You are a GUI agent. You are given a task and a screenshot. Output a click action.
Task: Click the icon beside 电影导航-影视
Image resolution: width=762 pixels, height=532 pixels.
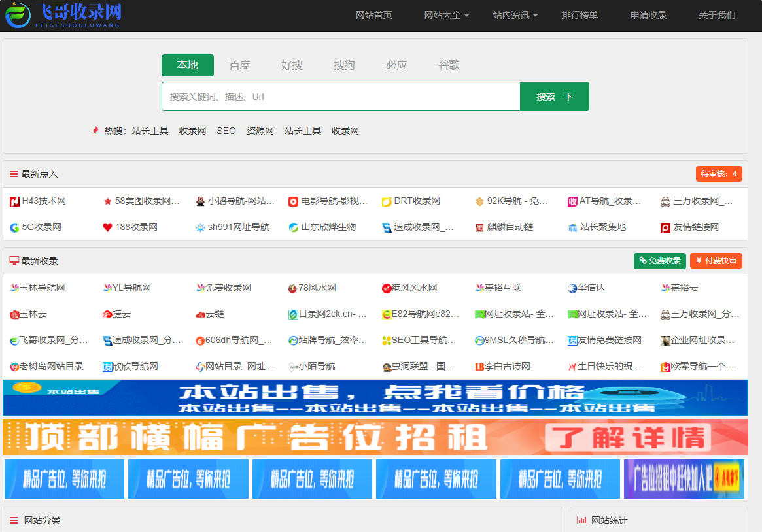tap(293, 201)
